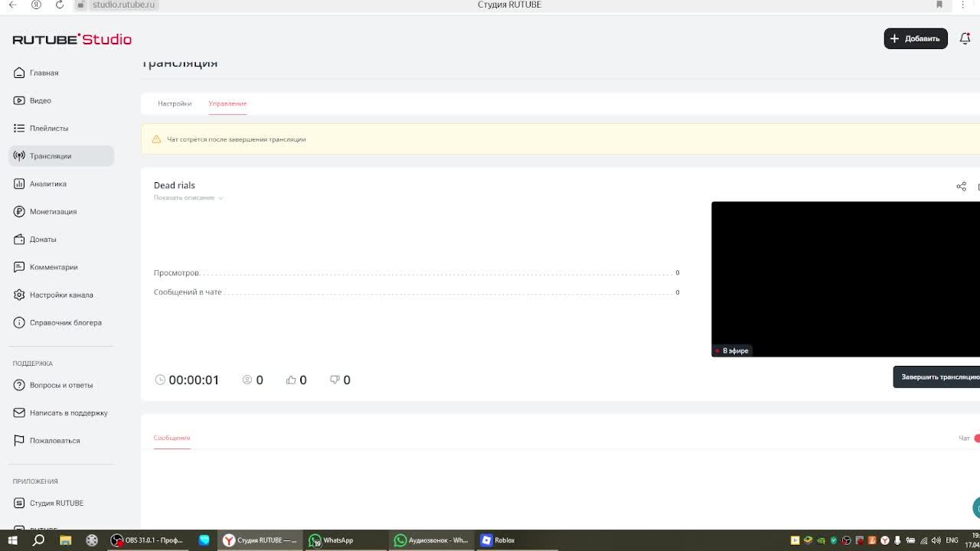Share the Dead rials stream
This screenshot has height=551, width=980.
(x=961, y=186)
